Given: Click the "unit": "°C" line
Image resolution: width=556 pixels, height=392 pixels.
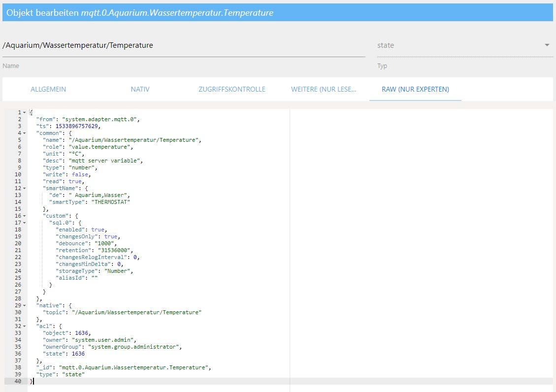Looking at the screenshot, I should (x=64, y=154).
